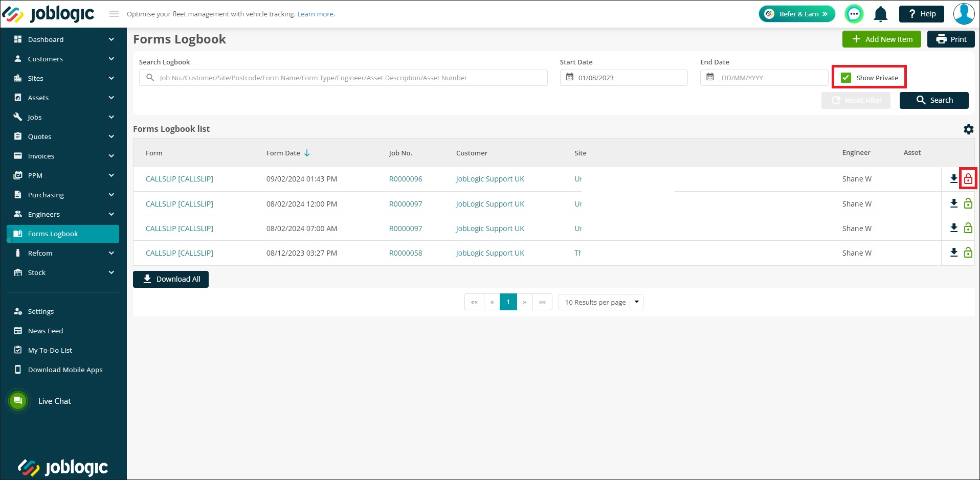Click the Refer & Earn button
The width and height of the screenshot is (980, 480).
[797, 14]
